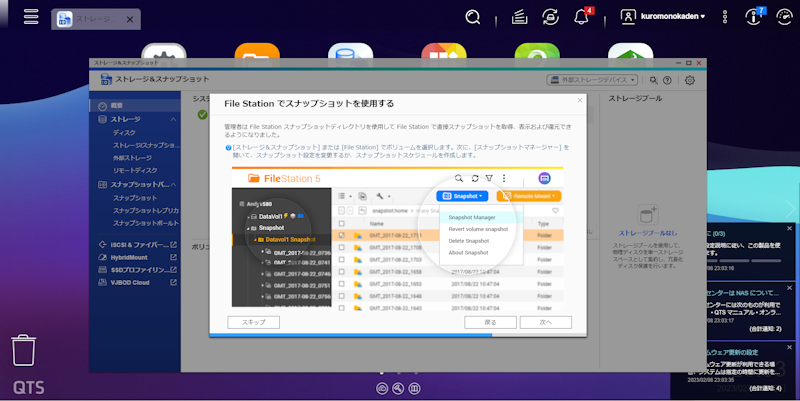Screen dimensions: 800x401
Task: Show next desktop page with right chevron
Action: [790, 208]
